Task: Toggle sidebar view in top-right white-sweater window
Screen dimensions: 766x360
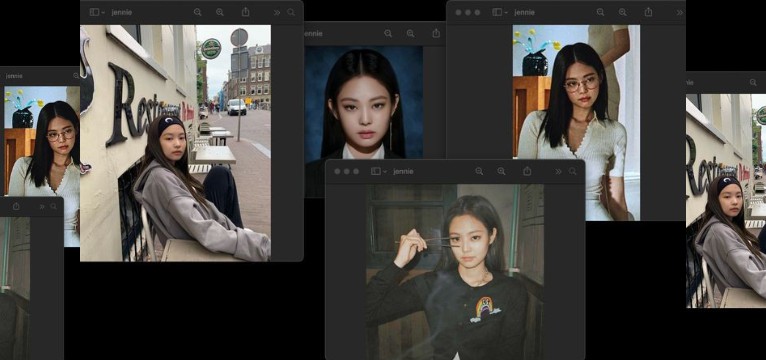Action: coord(497,12)
